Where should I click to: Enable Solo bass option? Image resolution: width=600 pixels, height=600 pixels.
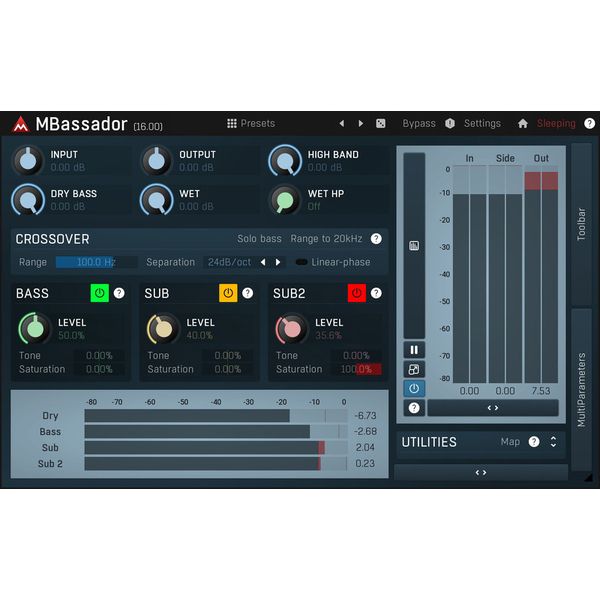[x=259, y=239]
